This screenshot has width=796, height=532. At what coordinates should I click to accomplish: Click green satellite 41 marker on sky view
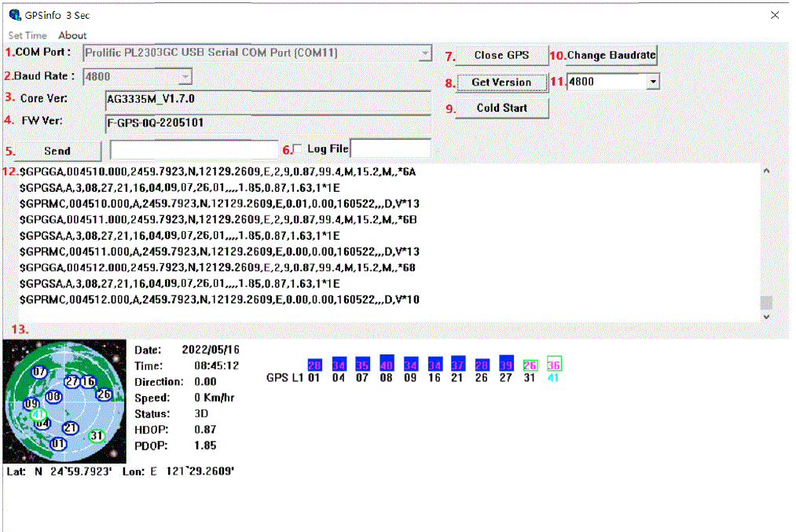[x=38, y=413]
